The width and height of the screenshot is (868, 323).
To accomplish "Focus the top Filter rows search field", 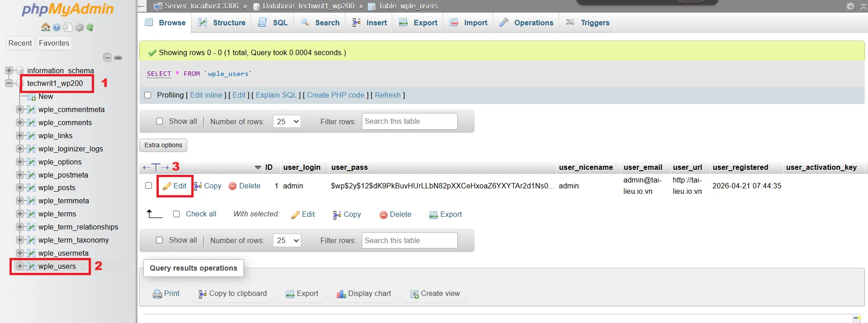I will (x=409, y=122).
